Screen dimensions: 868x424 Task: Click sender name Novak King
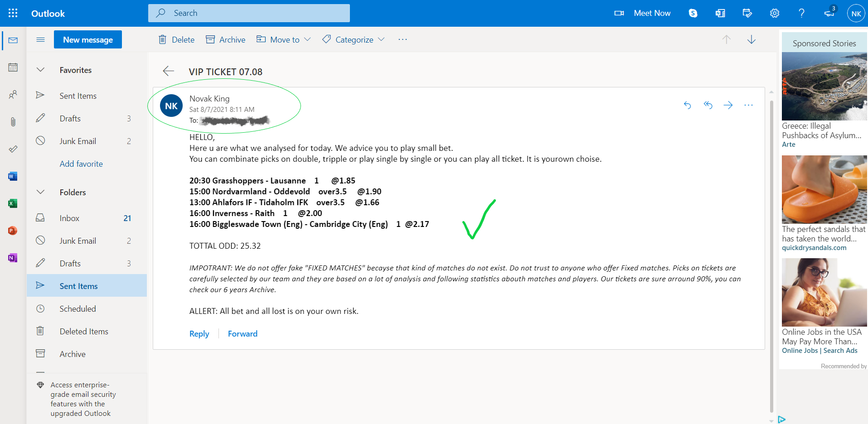coord(209,98)
